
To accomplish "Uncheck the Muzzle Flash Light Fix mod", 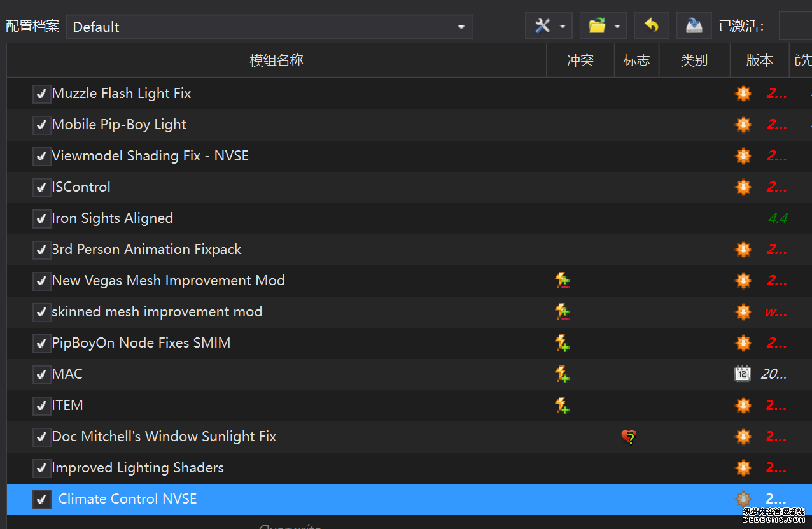I will click(41, 94).
